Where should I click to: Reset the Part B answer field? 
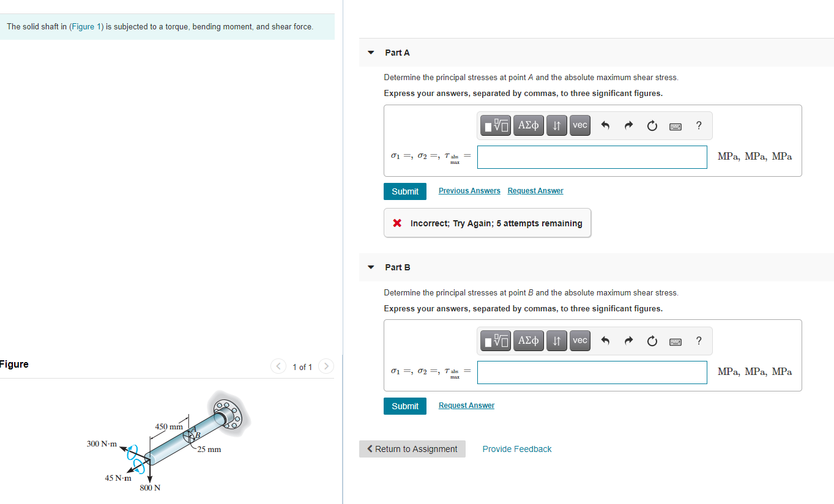pyautogui.click(x=652, y=341)
